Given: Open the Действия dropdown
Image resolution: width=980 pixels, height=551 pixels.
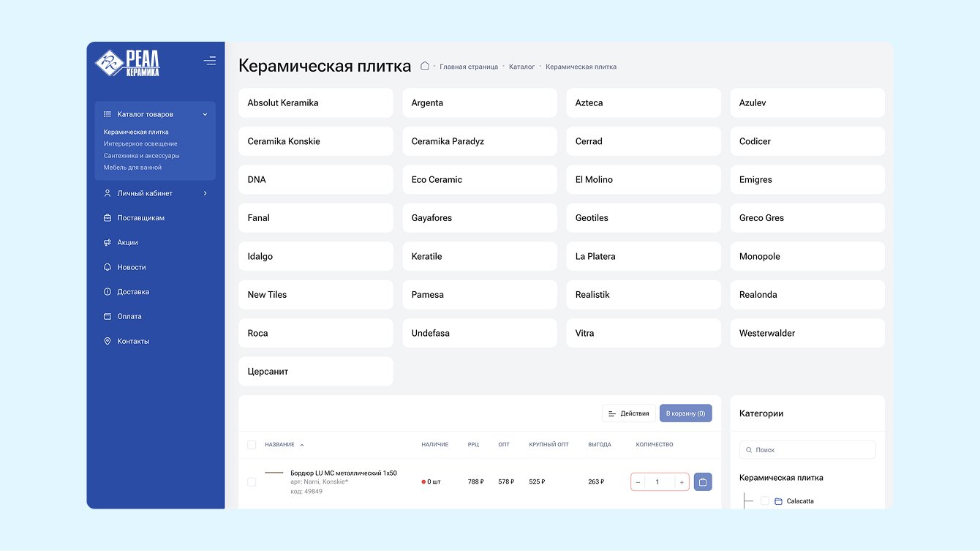Looking at the screenshot, I should point(629,413).
